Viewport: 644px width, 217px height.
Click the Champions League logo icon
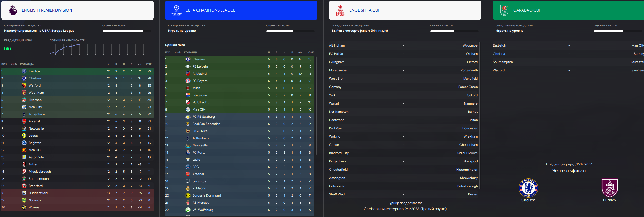coord(177,10)
